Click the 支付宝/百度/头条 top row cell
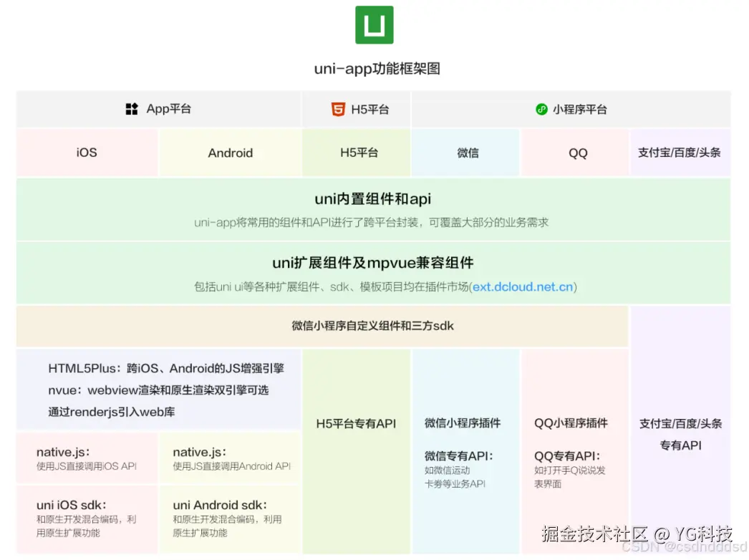The width and height of the screenshot is (749, 560). click(680, 153)
